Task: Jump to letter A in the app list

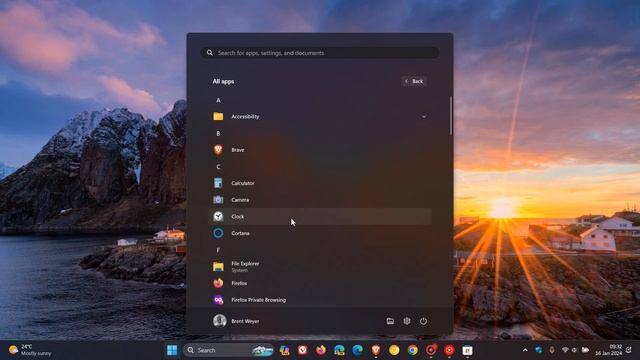Action: pos(218,100)
